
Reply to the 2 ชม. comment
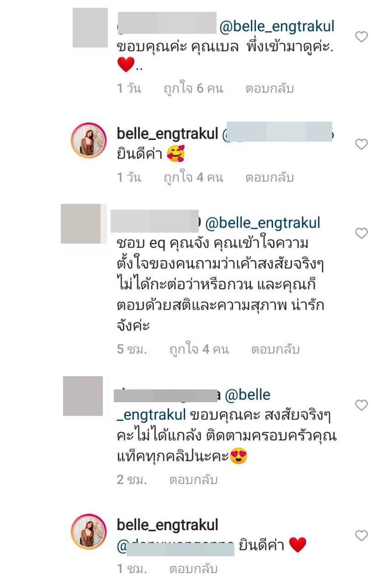(x=193, y=480)
